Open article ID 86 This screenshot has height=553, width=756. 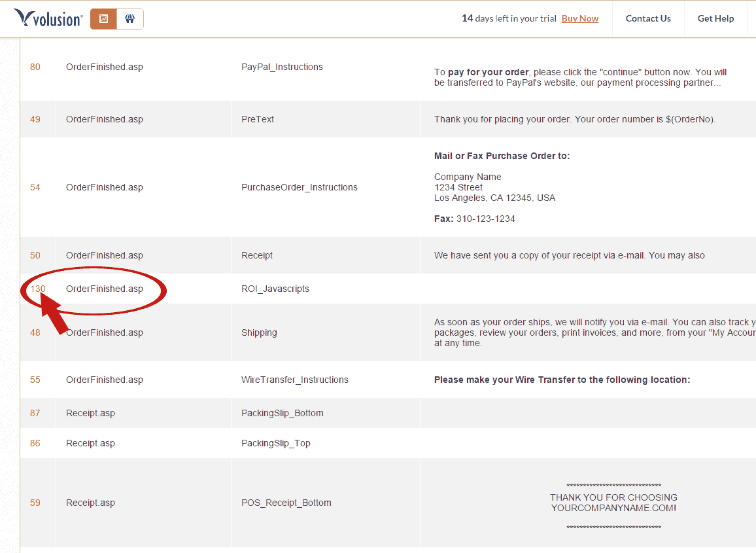pos(35,443)
